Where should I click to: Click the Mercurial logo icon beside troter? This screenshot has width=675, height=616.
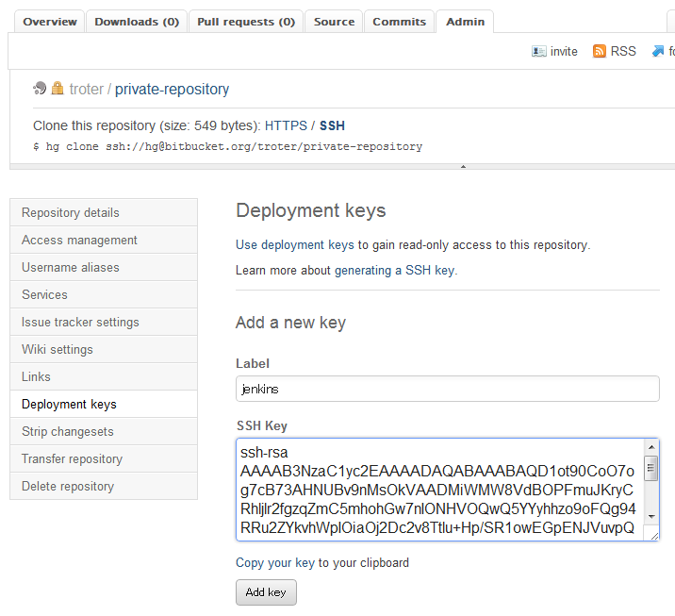click(40, 89)
